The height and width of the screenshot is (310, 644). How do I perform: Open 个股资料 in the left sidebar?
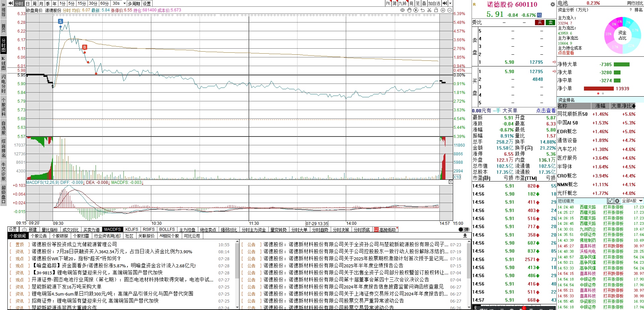coord(3,107)
